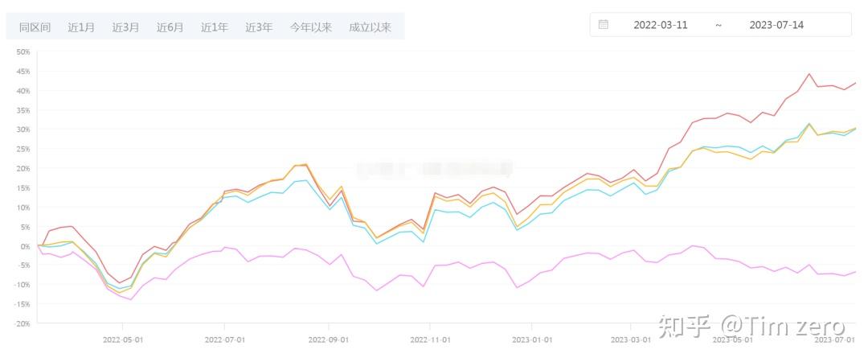
Task: Click the calendar icon in date picker
Action: pyautogui.click(x=604, y=25)
